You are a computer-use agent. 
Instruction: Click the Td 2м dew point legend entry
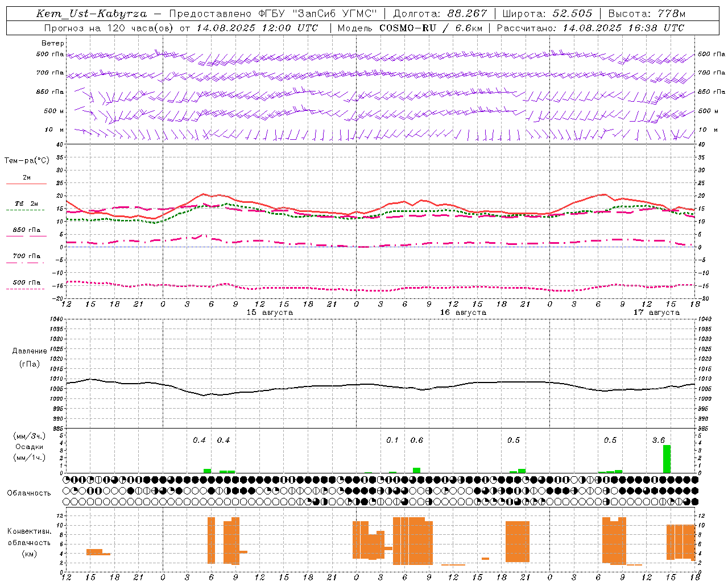coord(27,203)
